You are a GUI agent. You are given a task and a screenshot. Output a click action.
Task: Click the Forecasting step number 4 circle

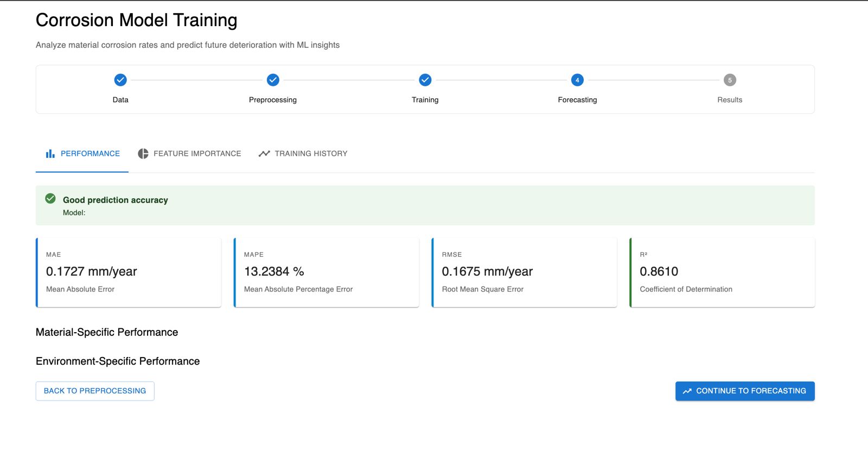pyautogui.click(x=577, y=80)
